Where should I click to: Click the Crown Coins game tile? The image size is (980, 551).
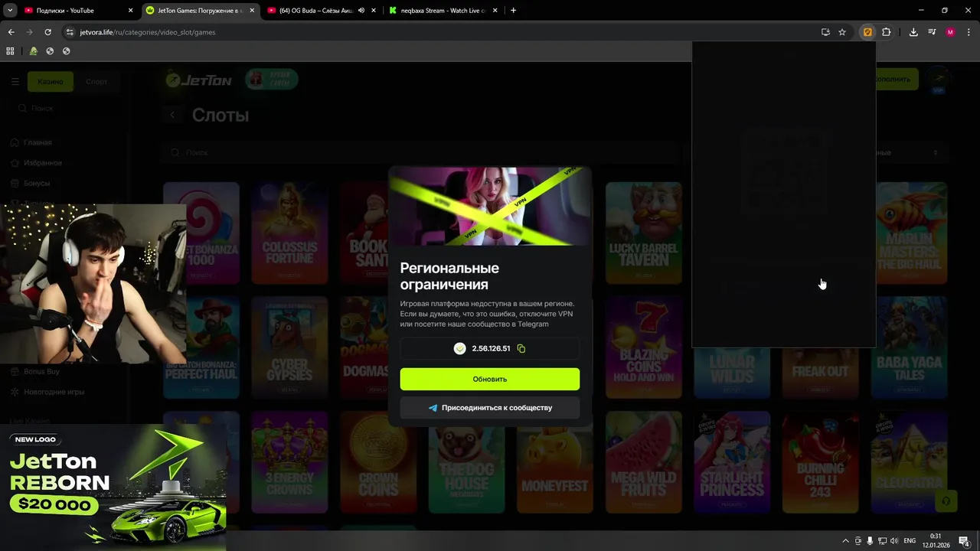tap(378, 461)
